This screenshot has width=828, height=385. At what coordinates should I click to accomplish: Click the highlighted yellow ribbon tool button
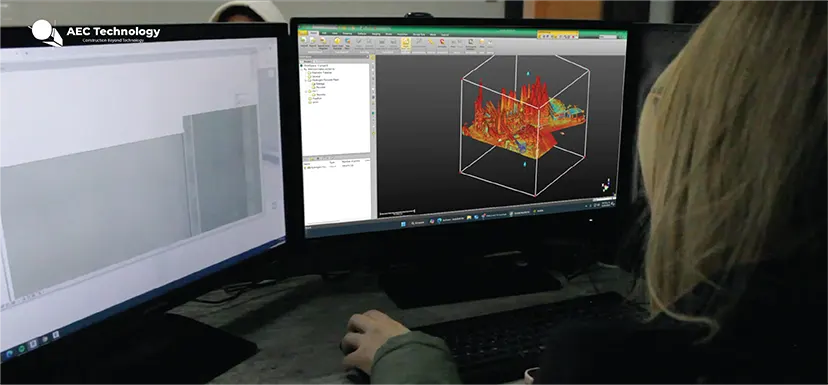(x=406, y=43)
